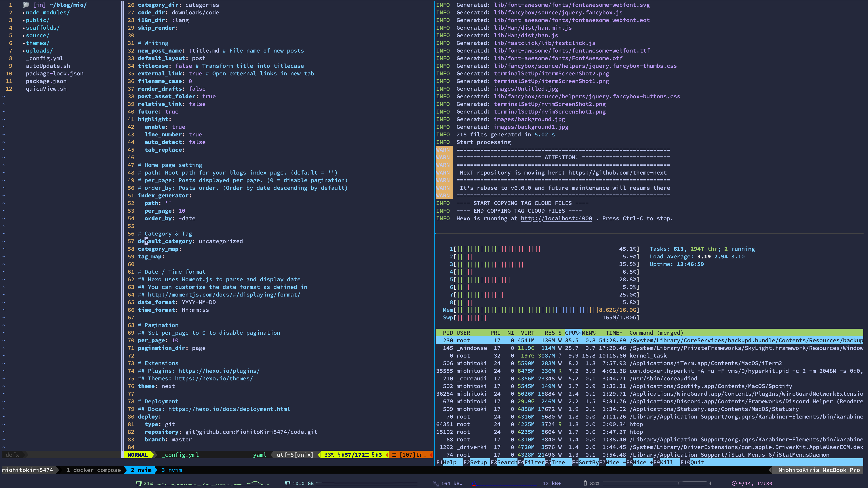Viewport: 868px width, 488px height.
Task: Expand the node_modules/ folder
Action: tap(47, 12)
